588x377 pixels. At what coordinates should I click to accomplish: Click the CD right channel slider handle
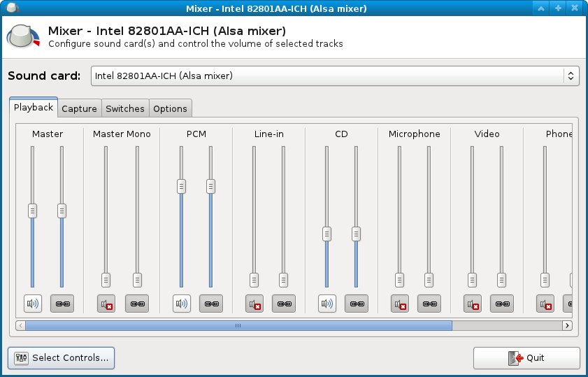[357, 234]
